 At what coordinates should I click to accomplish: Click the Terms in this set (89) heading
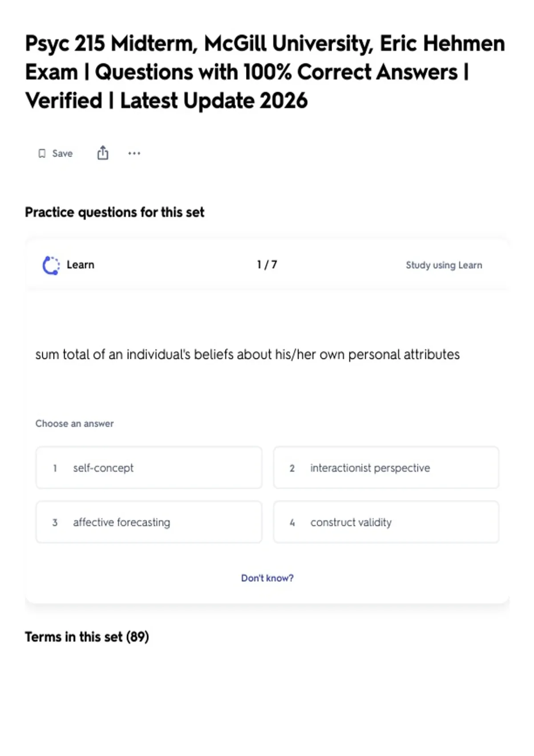click(87, 637)
